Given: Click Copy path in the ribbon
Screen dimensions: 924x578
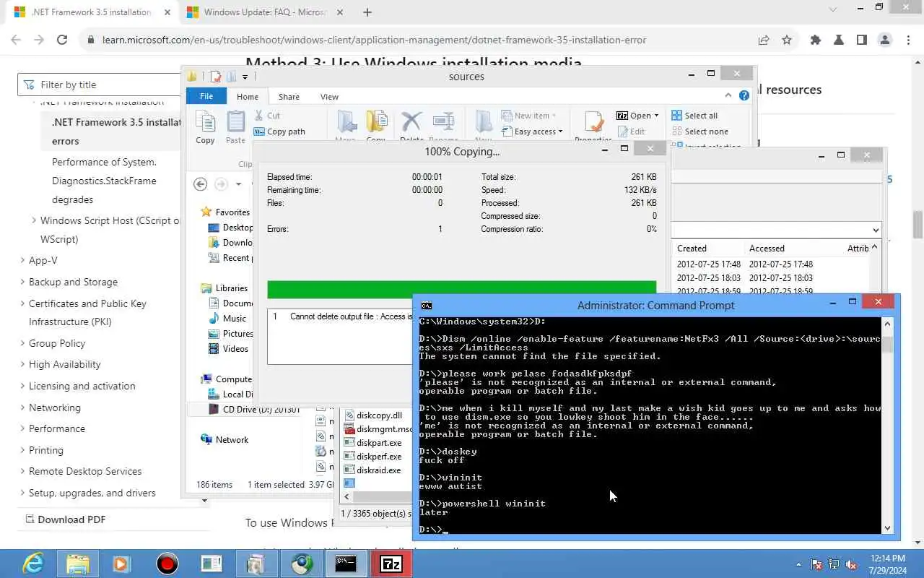Looking at the screenshot, I should (x=279, y=131).
